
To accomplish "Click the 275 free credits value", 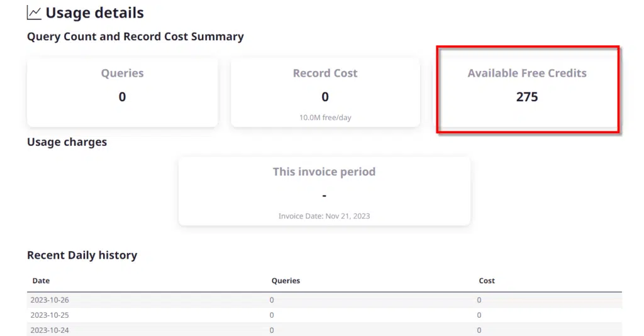I will pyautogui.click(x=526, y=97).
